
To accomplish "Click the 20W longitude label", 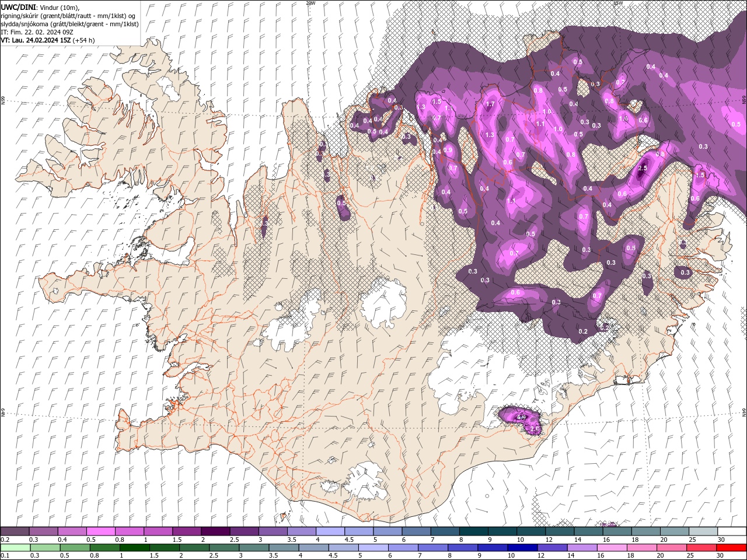I will click(310, 3).
